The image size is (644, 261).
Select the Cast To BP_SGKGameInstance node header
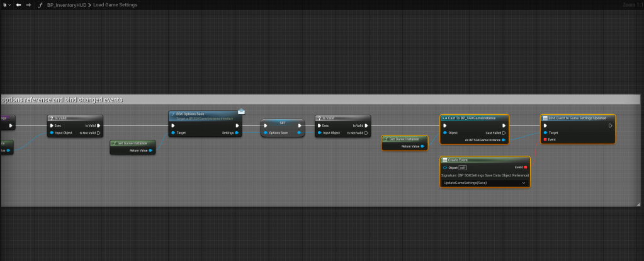[474, 118]
